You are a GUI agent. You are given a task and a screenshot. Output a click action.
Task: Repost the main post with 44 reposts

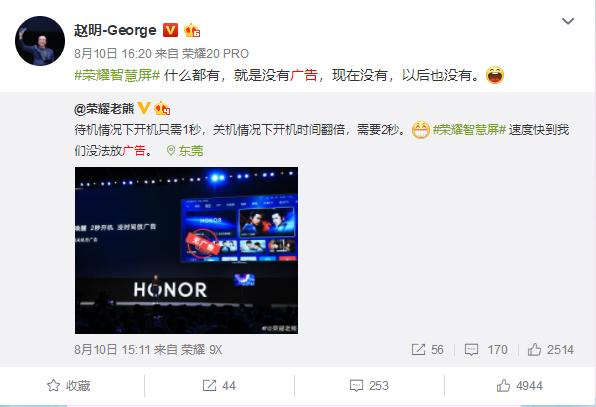click(x=219, y=386)
